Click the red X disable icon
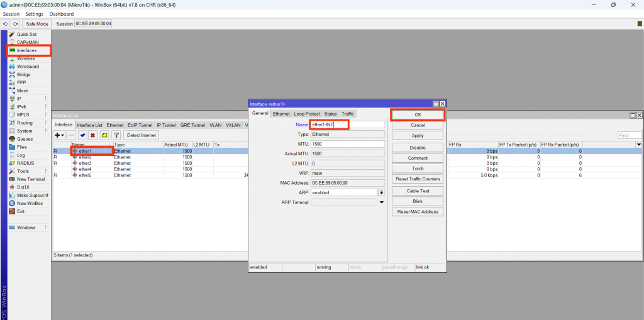Viewport: 644px width, 320px height. 92,135
